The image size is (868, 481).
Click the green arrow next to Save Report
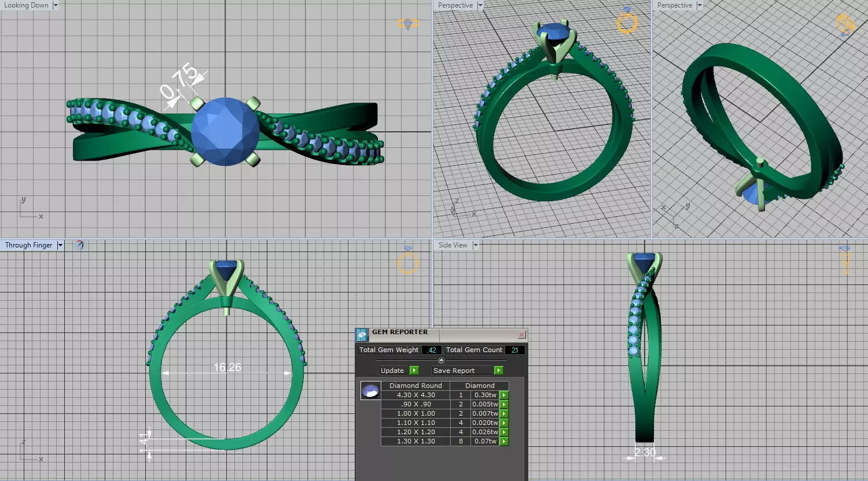(498, 371)
